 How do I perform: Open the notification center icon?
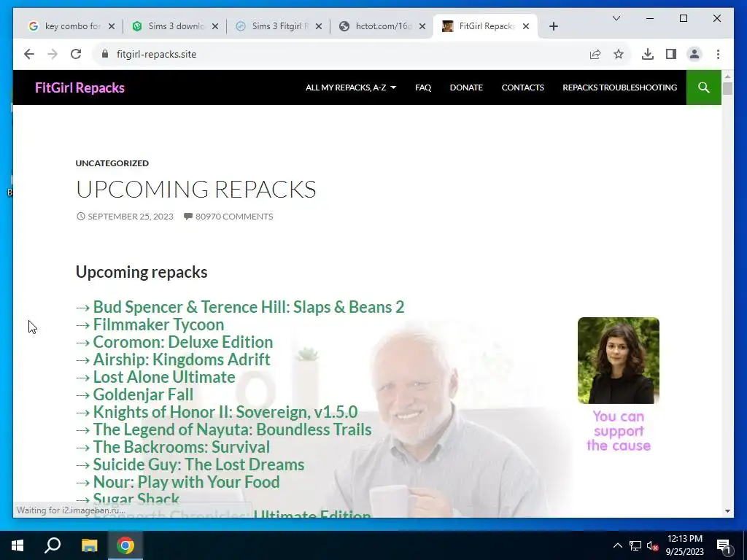[724, 545]
